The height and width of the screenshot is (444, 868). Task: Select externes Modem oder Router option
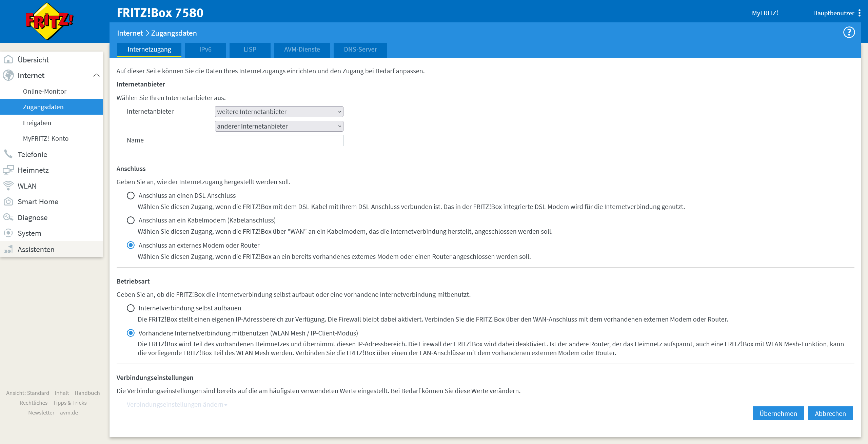131,245
